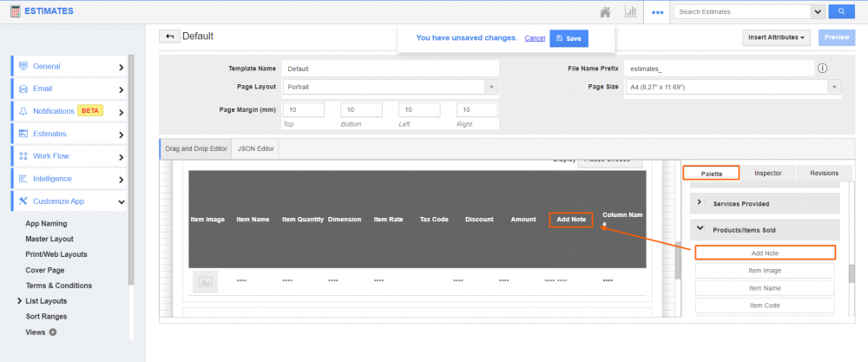Open Terms & Conditions in sidebar
The width and height of the screenshot is (868, 362).
click(x=58, y=286)
